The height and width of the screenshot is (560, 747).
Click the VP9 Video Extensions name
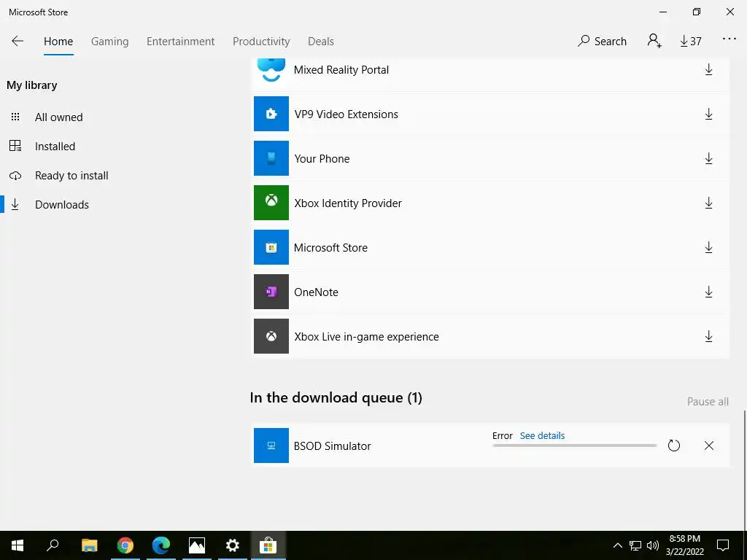[346, 114]
